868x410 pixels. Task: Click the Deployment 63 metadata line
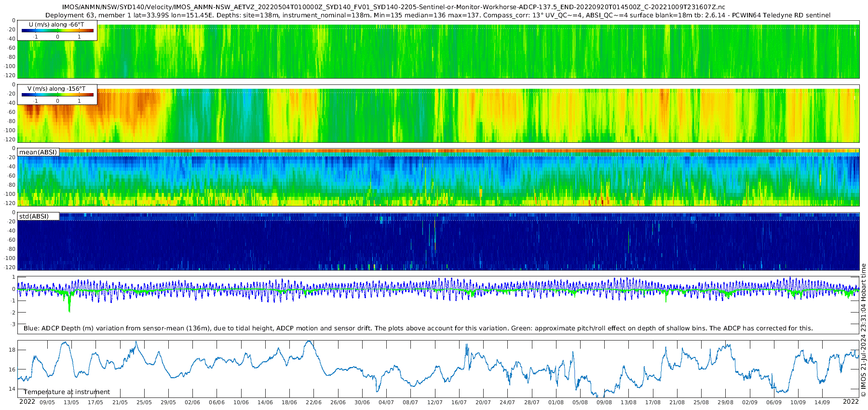click(x=437, y=15)
